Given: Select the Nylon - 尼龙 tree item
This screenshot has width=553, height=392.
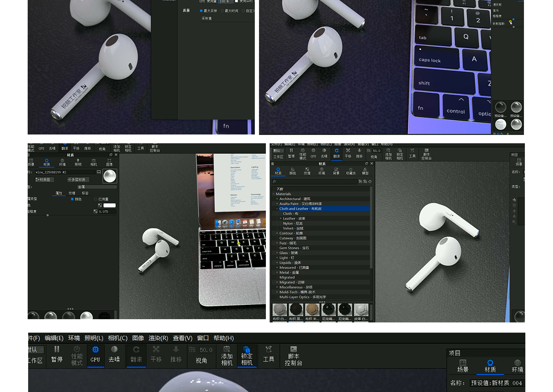Looking at the screenshot, I should tap(293, 223).
